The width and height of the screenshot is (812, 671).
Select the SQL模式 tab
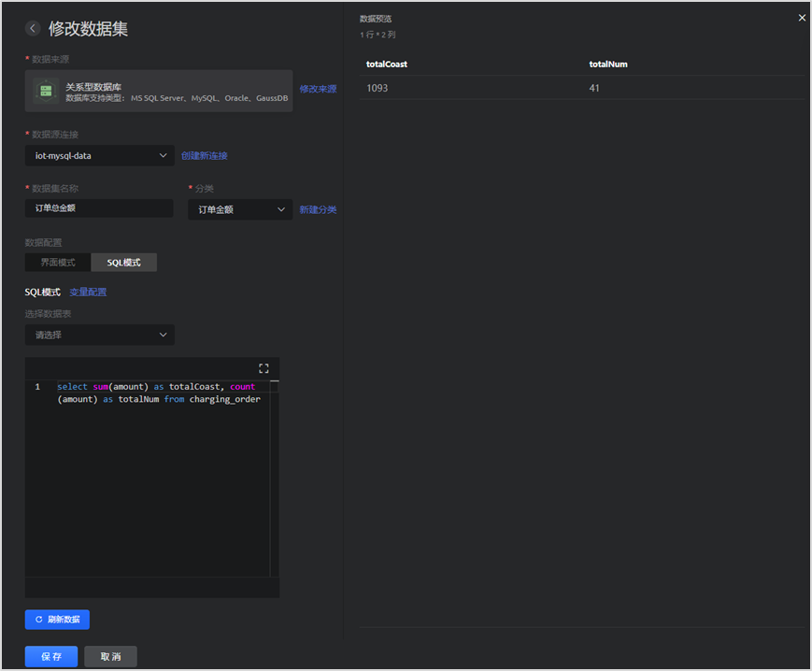pos(123,263)
